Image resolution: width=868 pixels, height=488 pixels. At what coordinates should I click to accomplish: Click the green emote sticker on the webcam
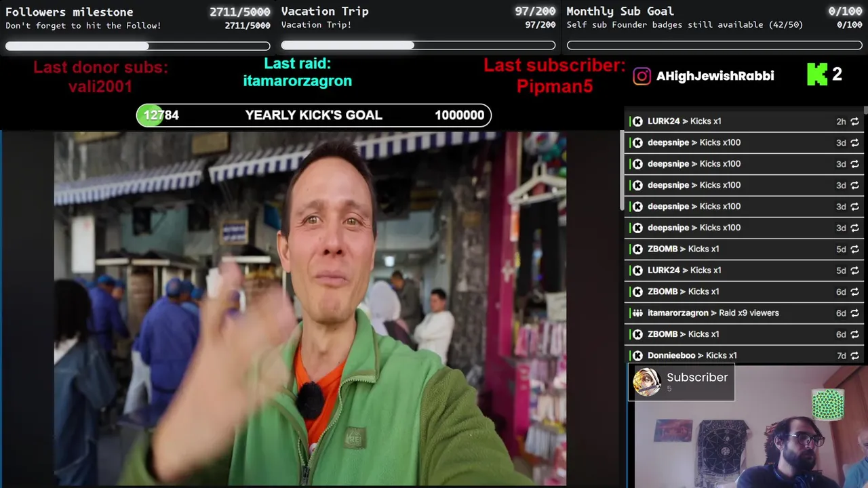click(x=828, y=405)
